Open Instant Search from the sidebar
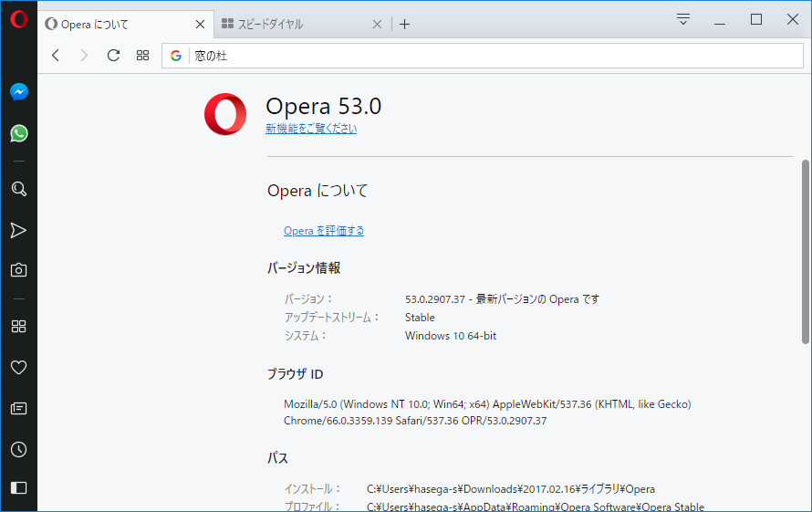 tap(18, 189)
